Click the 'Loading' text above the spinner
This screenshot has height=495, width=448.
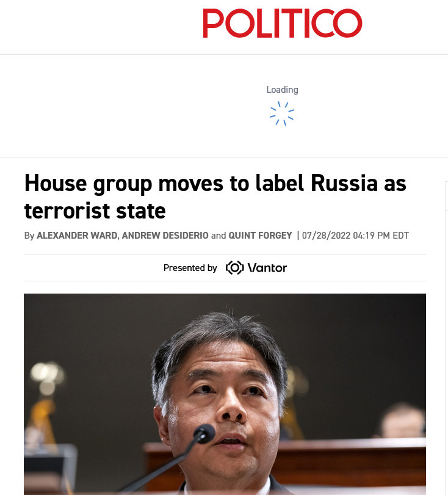pyautogui.click(x=282, y=90)
